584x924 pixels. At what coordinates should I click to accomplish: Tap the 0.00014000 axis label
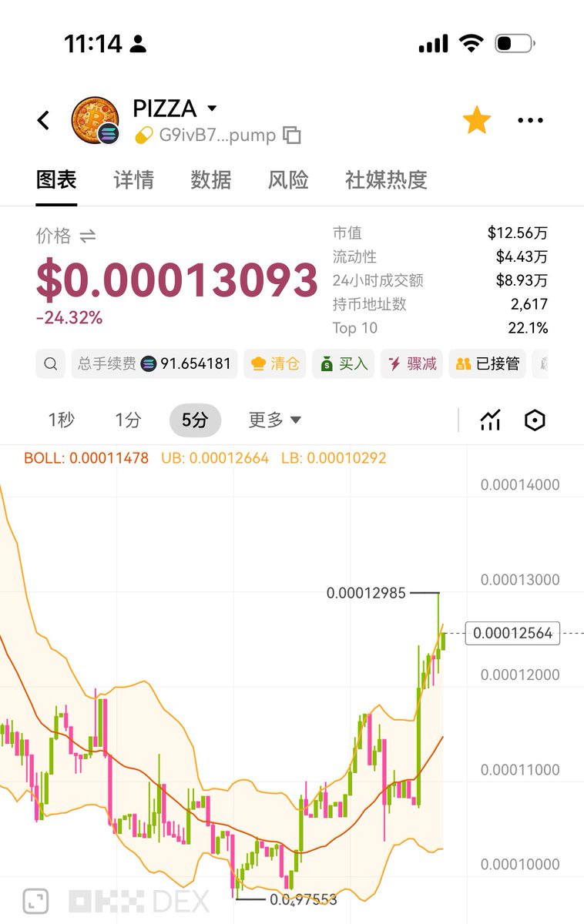pos(520,484)
